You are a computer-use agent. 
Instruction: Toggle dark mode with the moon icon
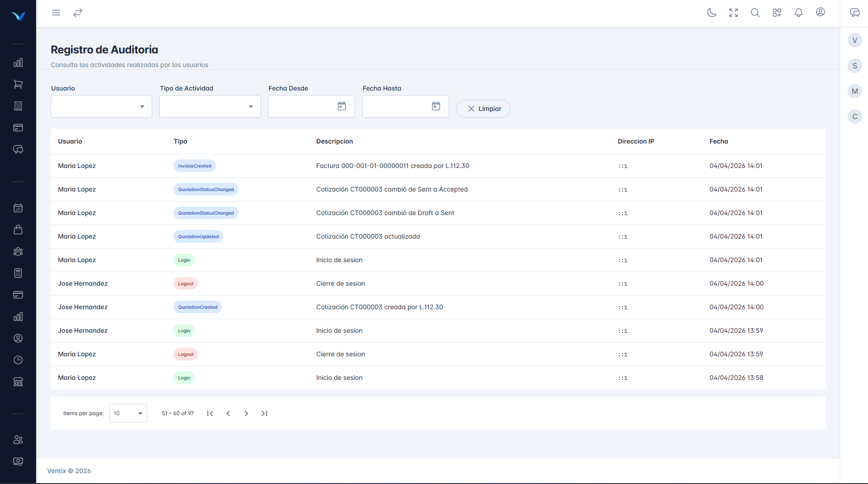pyautogui.click(x=712, y=13)
